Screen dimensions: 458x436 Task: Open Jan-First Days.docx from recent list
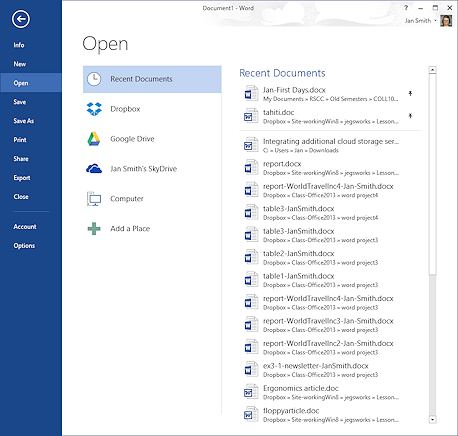[330, 94]
